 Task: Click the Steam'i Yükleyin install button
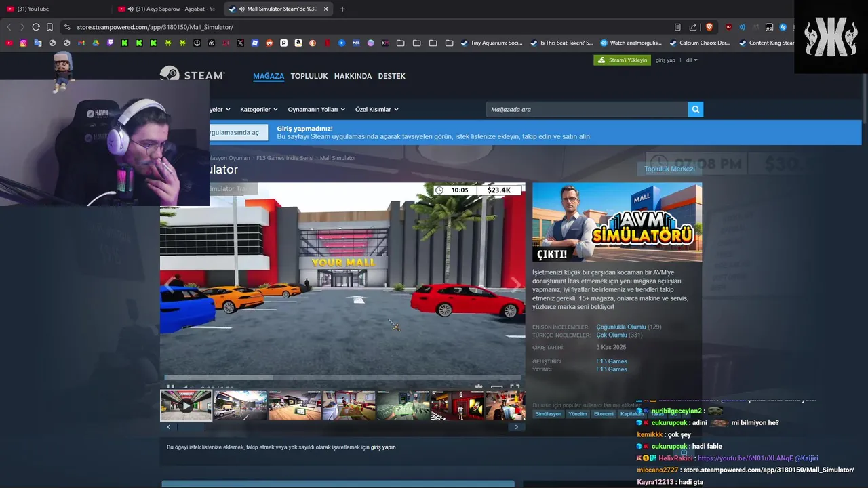pyautogui.click(x=622, y=60)
